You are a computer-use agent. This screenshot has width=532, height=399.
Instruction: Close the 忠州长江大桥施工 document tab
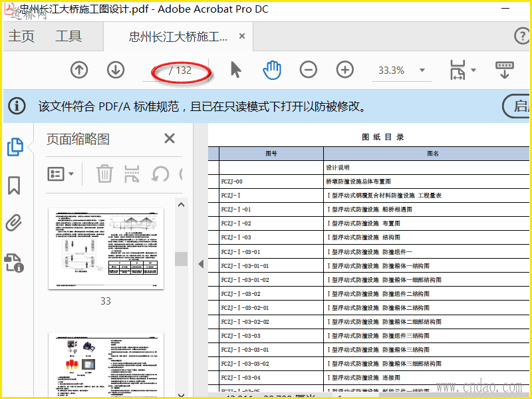click(x=242, y=36)
